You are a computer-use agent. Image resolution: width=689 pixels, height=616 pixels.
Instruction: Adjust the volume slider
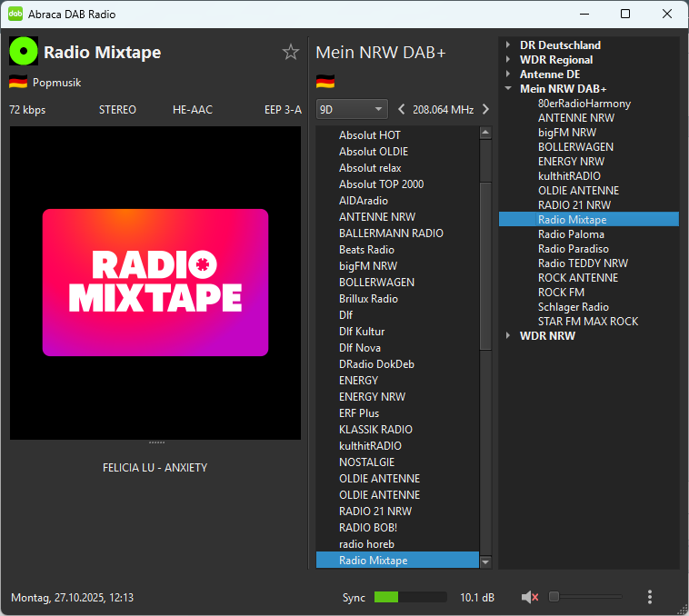[585, 597]
